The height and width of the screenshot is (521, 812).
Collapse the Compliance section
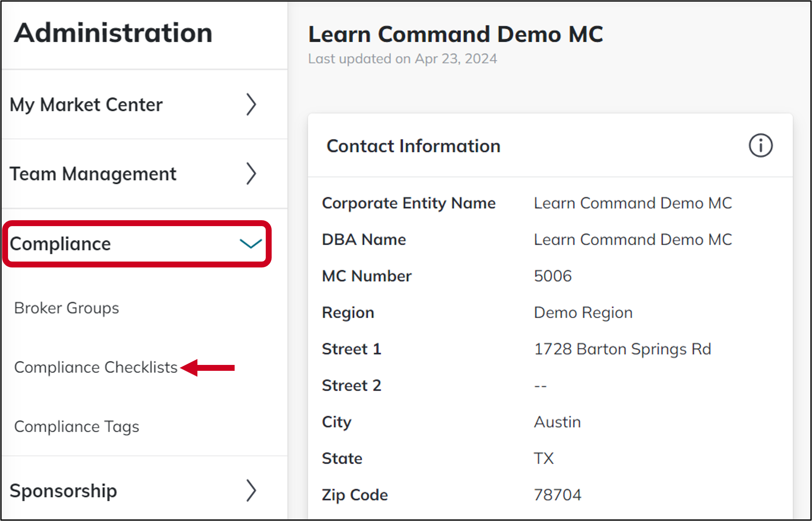click(251, 244)
